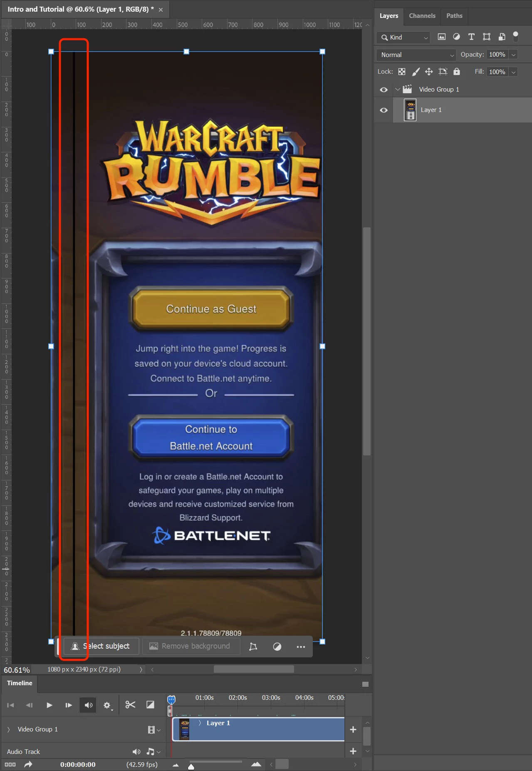
Task: Toggle audio playback speaker button
Action: pyautogui.click(x=88, y=705)
